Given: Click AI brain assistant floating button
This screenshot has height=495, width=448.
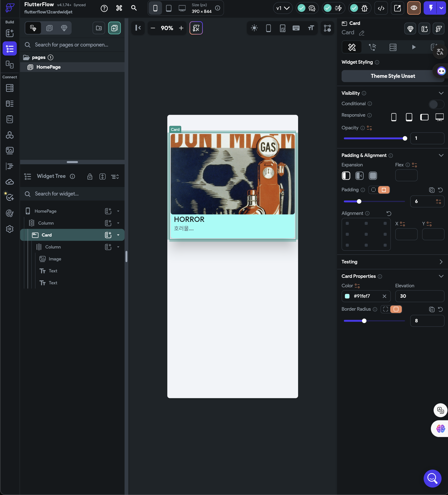Looking at the screenshot, I should 440,429.
